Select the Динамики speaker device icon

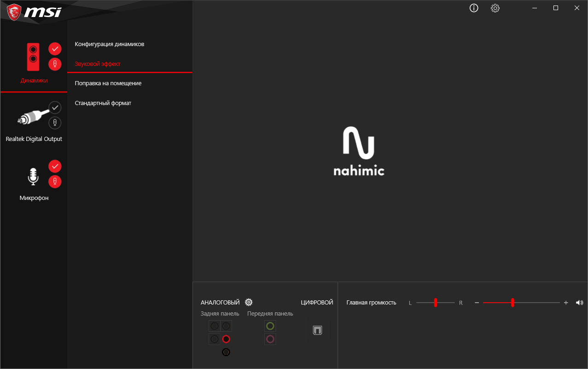click(33, 57)
